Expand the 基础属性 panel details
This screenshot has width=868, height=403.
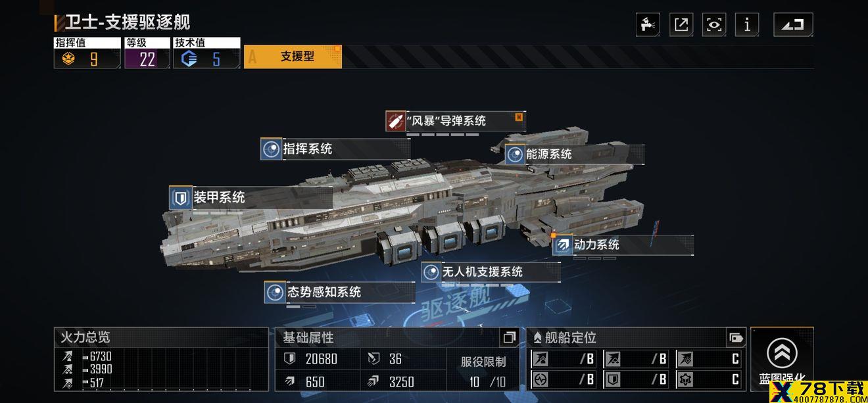tap(509, 338)
